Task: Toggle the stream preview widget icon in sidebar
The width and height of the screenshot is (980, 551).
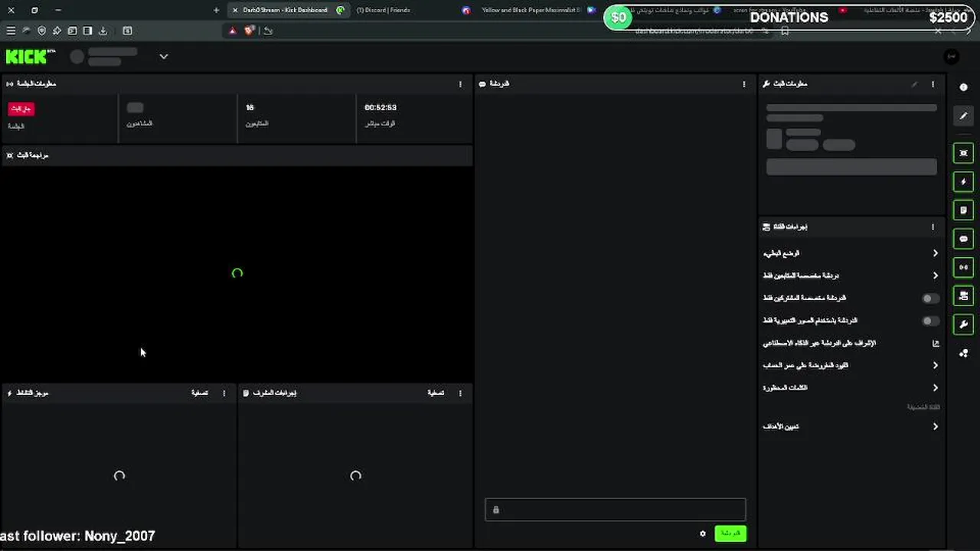Action: click(x=963, y=153)
